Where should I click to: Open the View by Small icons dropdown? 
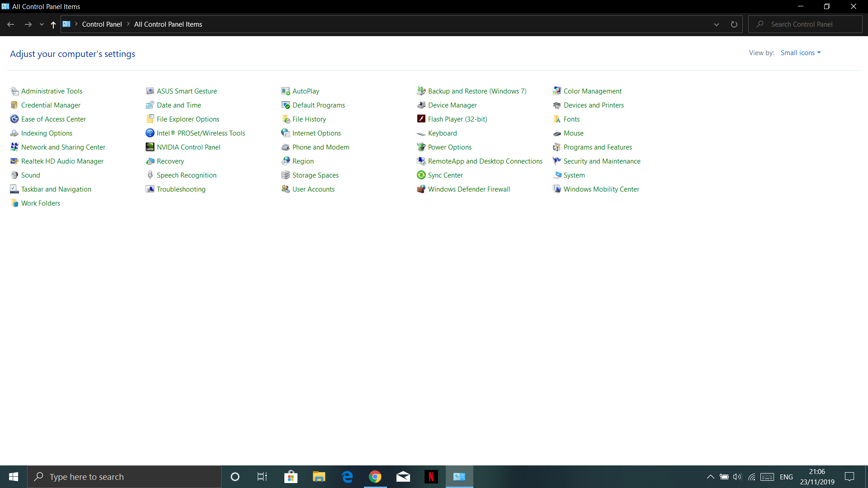pos(800,53)
